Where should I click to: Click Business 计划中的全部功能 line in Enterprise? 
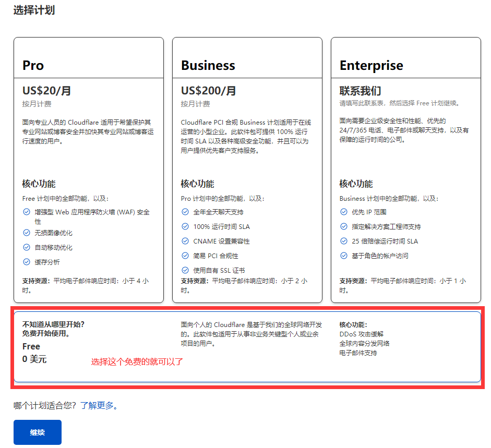[x=389, y=199]
